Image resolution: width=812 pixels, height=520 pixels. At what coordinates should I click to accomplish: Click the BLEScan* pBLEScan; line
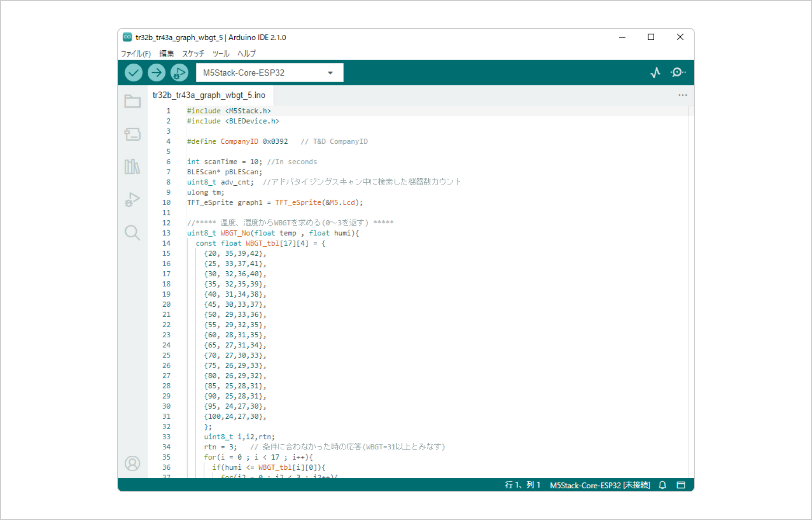point(225,172)
